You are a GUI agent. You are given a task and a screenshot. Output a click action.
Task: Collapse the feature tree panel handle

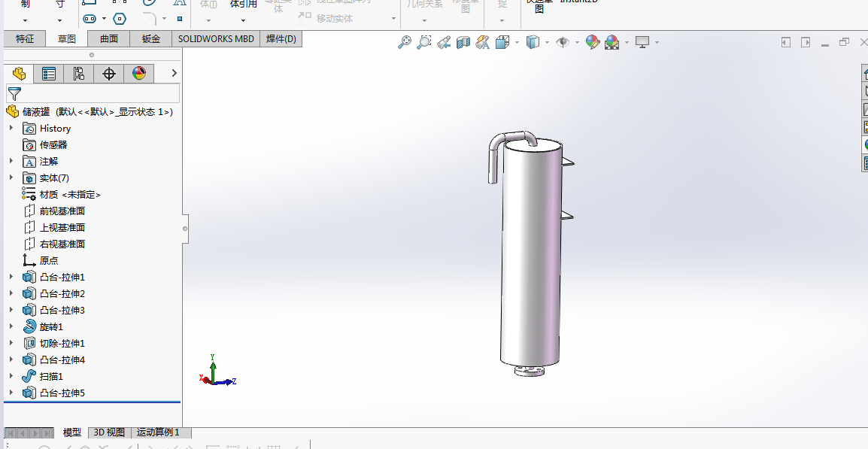click(x=185, y=229)
